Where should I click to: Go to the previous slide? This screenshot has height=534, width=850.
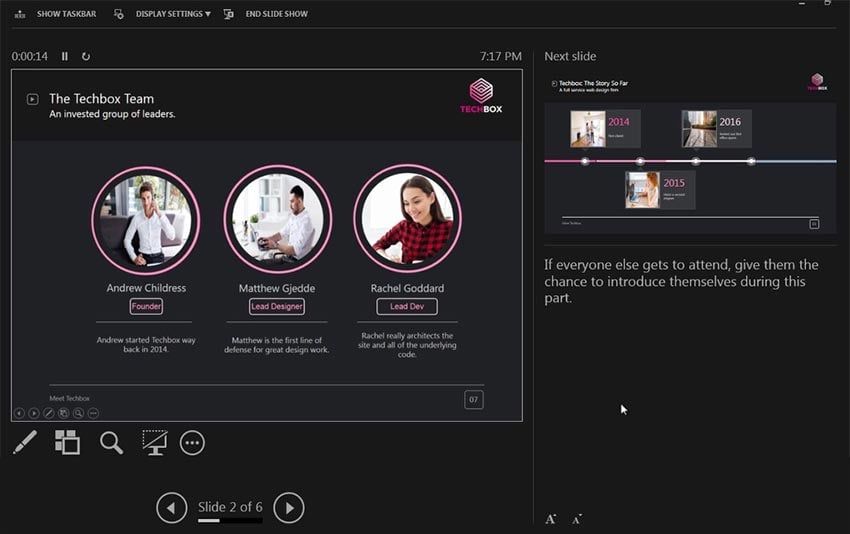171,508
